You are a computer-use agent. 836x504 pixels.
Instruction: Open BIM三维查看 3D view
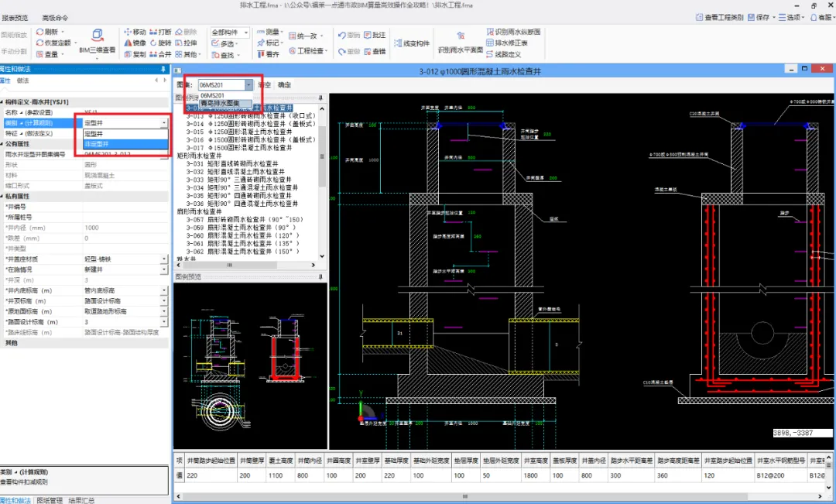97,40
